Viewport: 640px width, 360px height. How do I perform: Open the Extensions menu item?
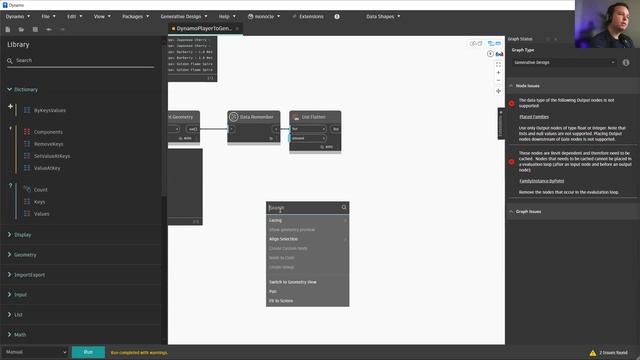pos(308,16)
